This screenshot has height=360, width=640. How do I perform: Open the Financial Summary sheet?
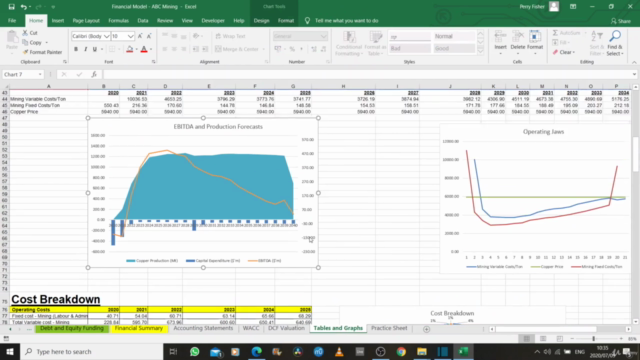139,328
